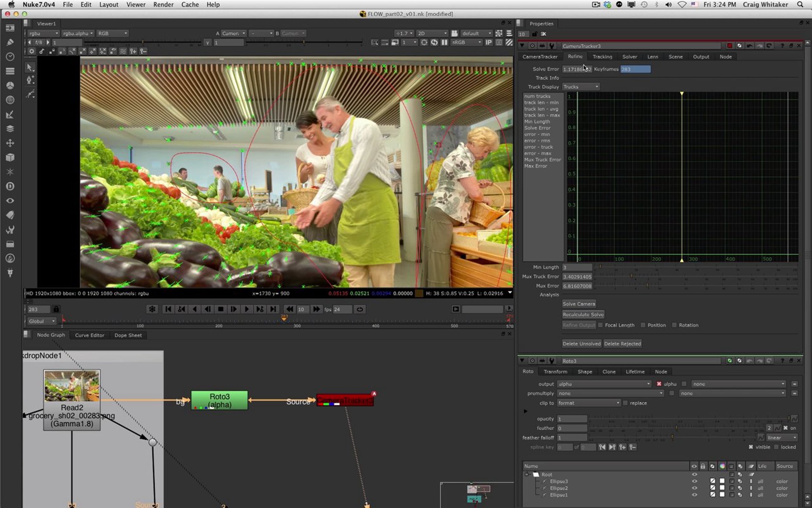The image size is (812, 508).
Task: Switch to the Dope Sheet tab
Action: click(128, 335)
